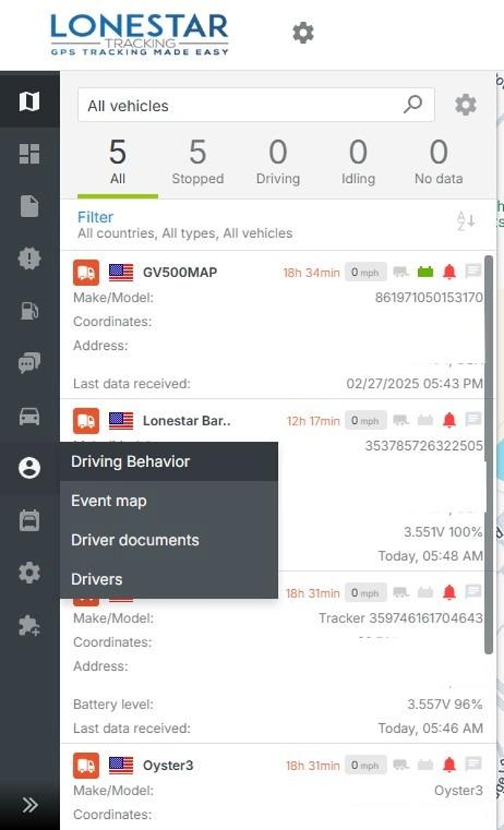Screen dimensions: 504x830
Task: Click the header gear icon beside the logo
Action: 303,33
